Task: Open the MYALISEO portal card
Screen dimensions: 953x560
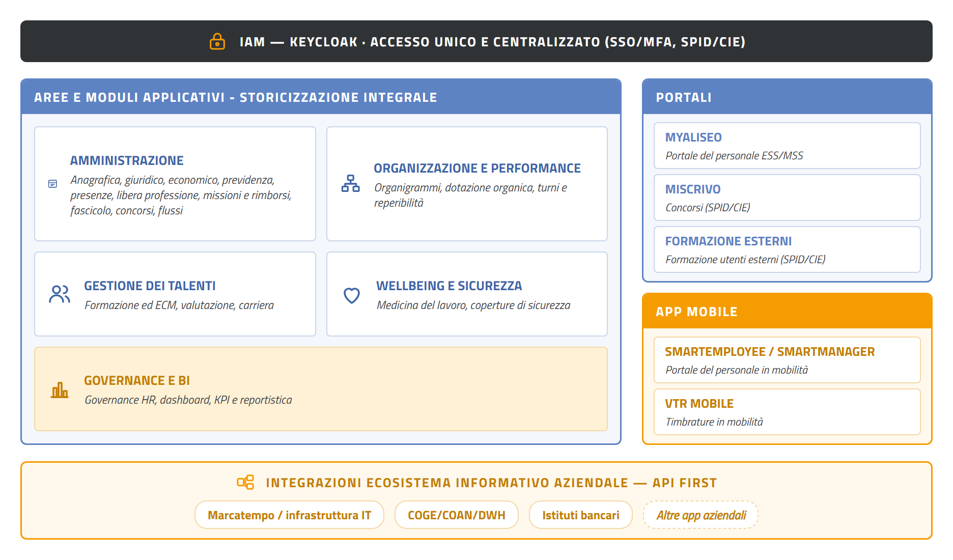Action: tap(787, 146)
